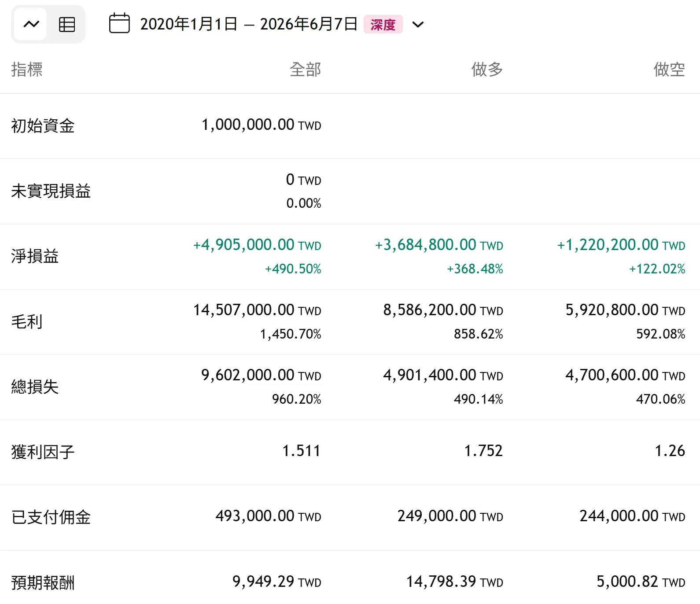Select the 淨損益 row label
This screenshot has width=700, height=604.
(35, 256)
